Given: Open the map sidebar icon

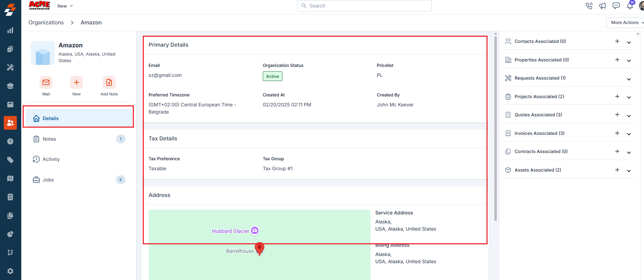Looking at the screenshot, I should 10,178.
